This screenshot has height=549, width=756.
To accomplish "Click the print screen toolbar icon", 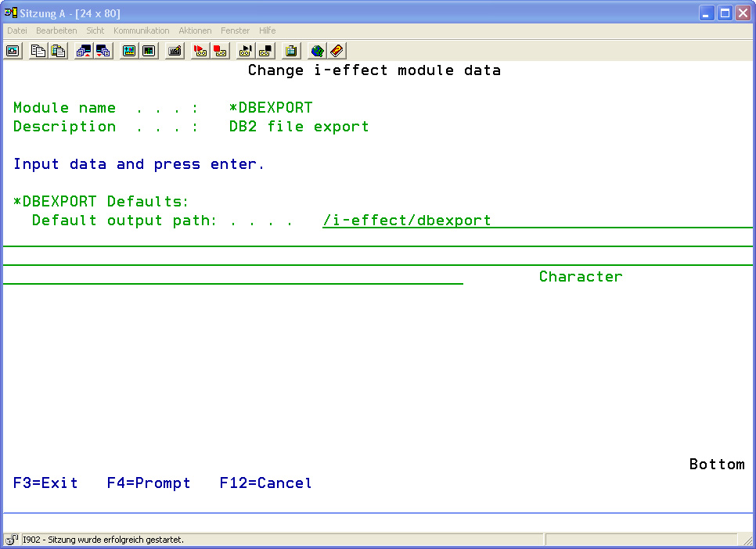I will pyautogui.click(x=13, y=52).
